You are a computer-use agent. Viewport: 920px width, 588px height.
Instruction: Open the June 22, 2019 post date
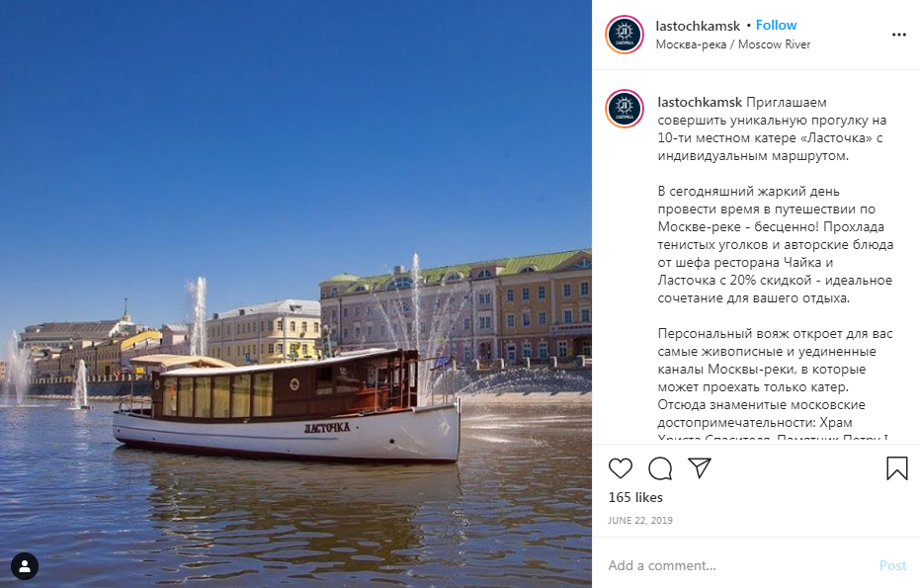coord(640,521)
